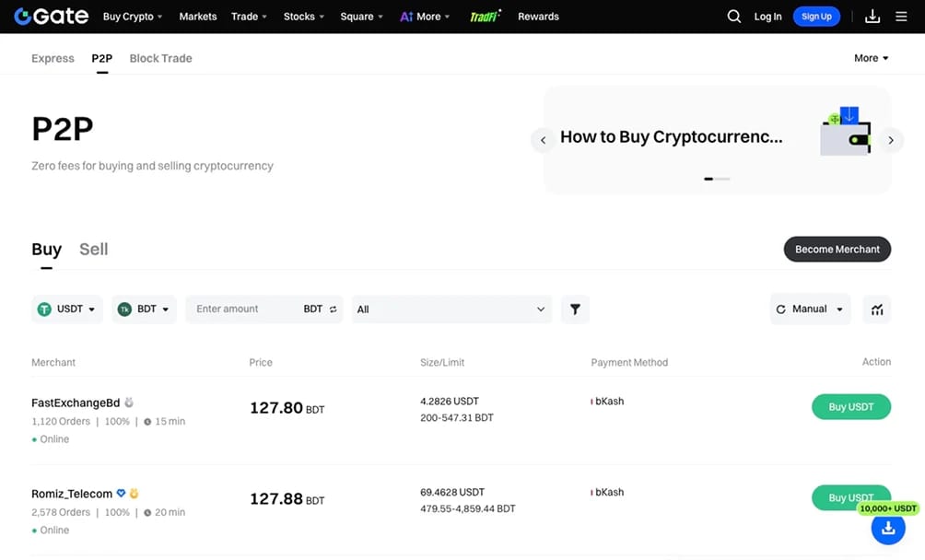
Task: Click the 200-547.31 BDT limit
Action: pos(457,418)
